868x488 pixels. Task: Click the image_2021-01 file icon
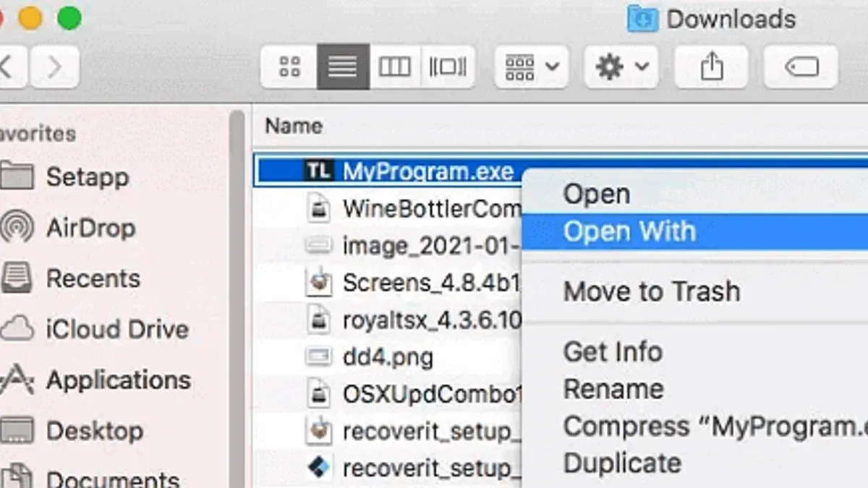pos(318,246)
